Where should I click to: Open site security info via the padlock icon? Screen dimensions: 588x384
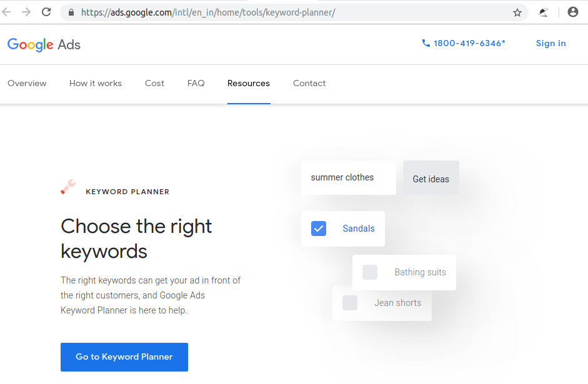(71, 12)
